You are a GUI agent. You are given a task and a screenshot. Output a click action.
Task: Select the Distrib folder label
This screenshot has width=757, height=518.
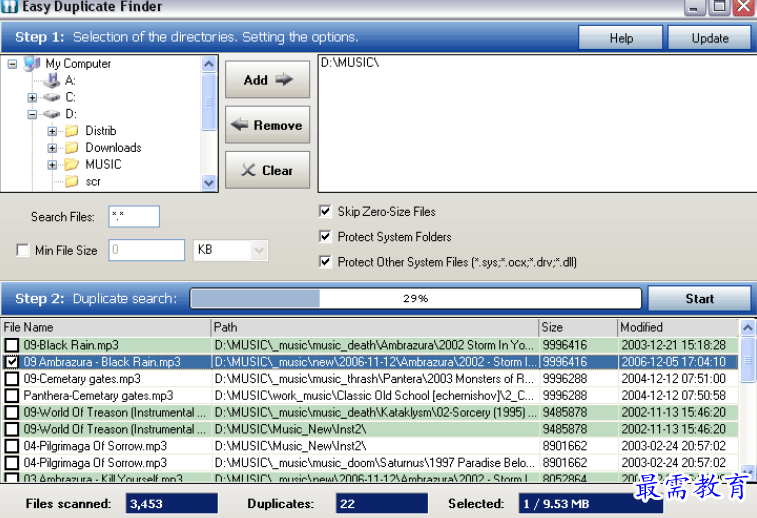pos(101,131)
